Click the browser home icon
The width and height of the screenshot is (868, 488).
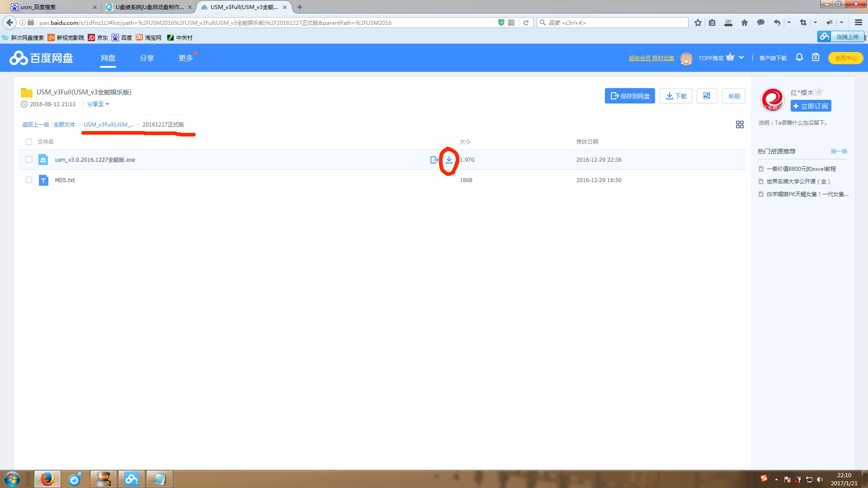(745, 23)
